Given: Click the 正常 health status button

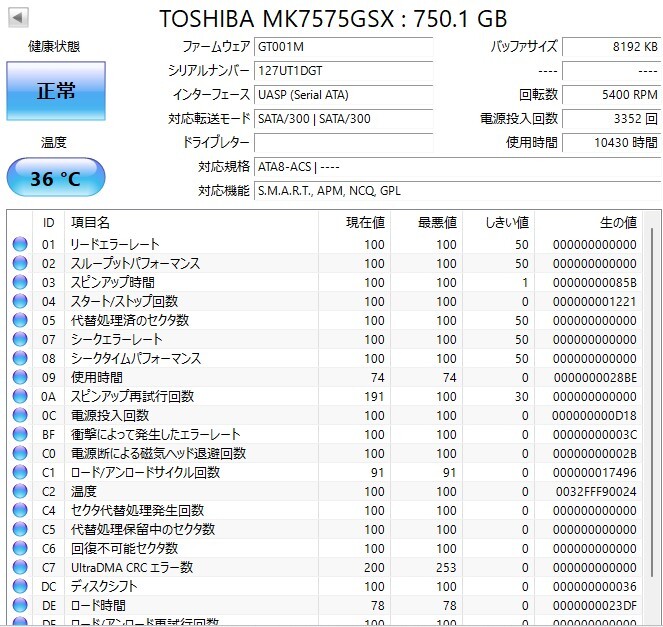Looking at the screenshot, I should [56, 91].
